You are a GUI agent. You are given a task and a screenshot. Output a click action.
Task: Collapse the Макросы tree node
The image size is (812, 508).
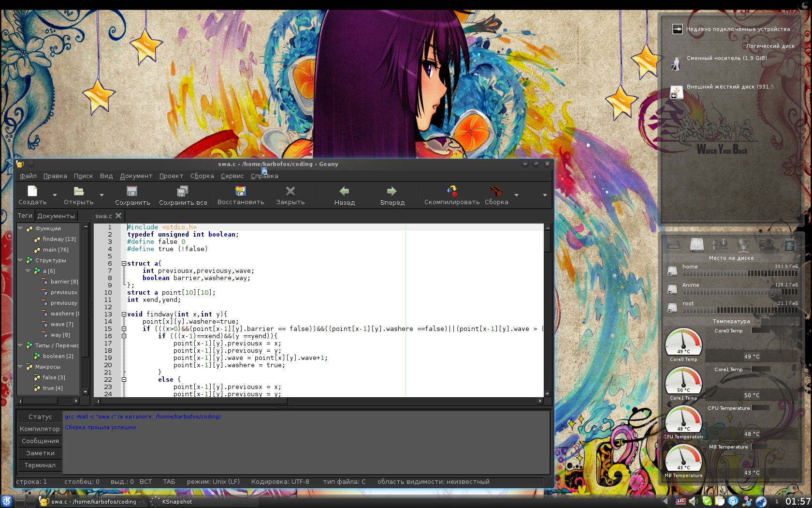coord(20,367)
